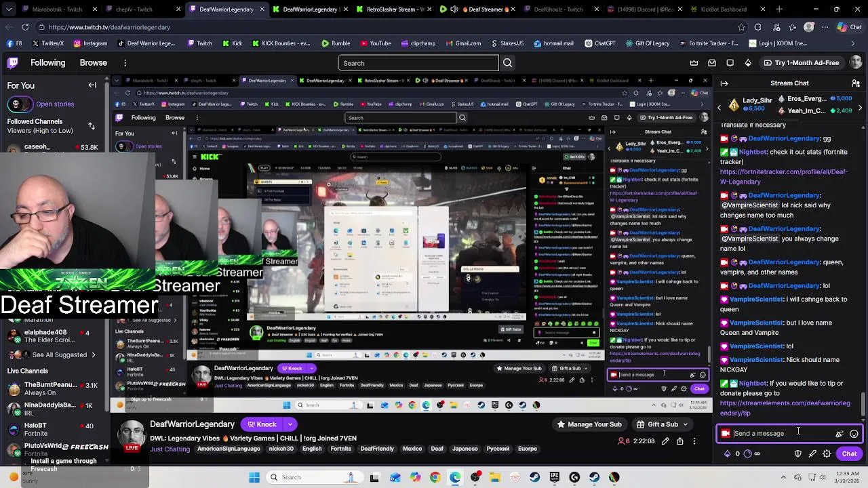Open the Bits balance icon
Image resolution: width=868 pixels, height=488 pixels.
[728, 454]
